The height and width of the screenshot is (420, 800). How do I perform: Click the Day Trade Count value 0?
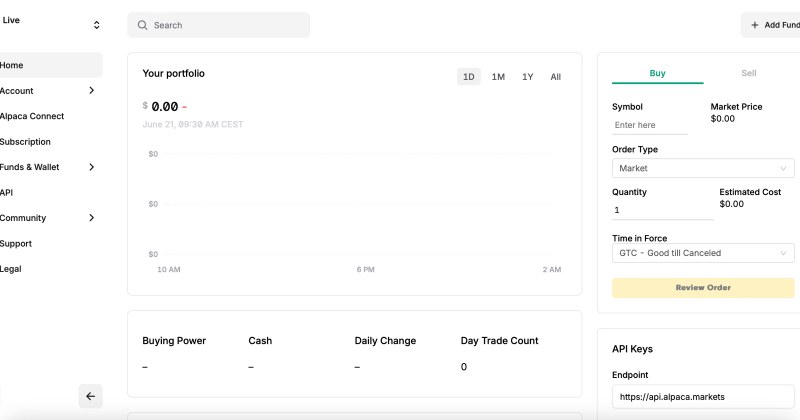tap(464, 367)
